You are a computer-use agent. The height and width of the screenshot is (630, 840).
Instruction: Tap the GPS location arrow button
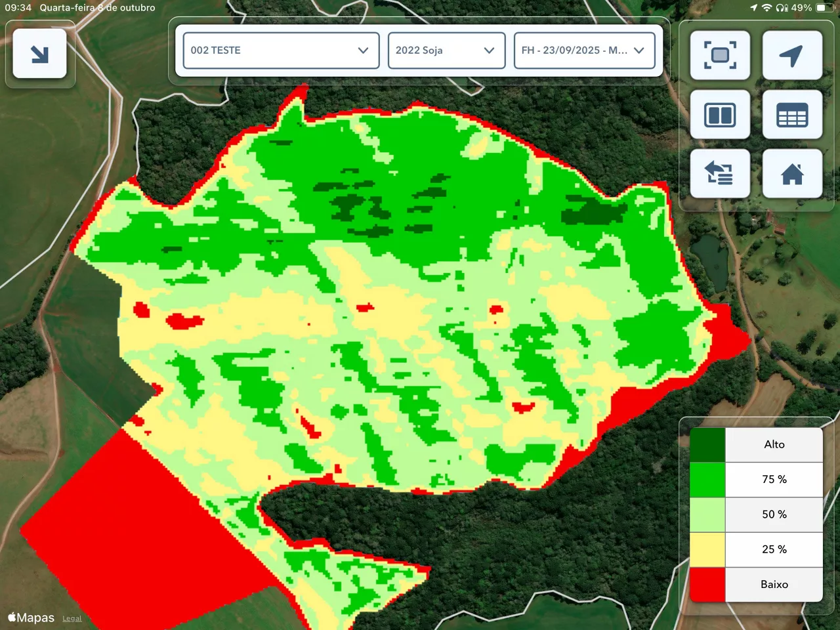coord(792,55)
